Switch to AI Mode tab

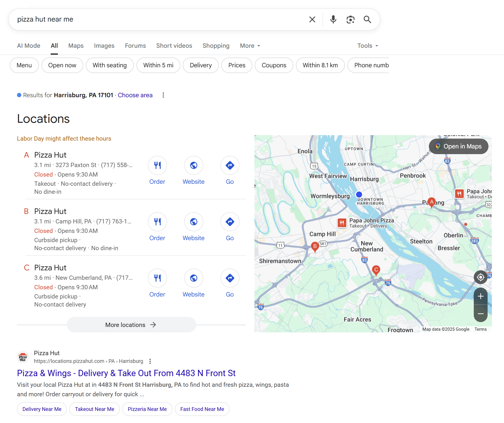pos(28,46)
